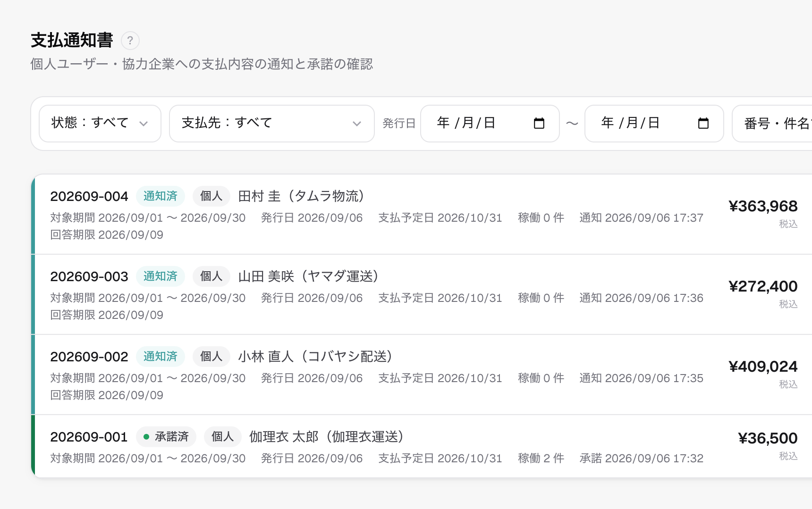Open calendar picker of end issue date
The height and width of the screenshot is (509, 812).
click(x=703, y=123)
